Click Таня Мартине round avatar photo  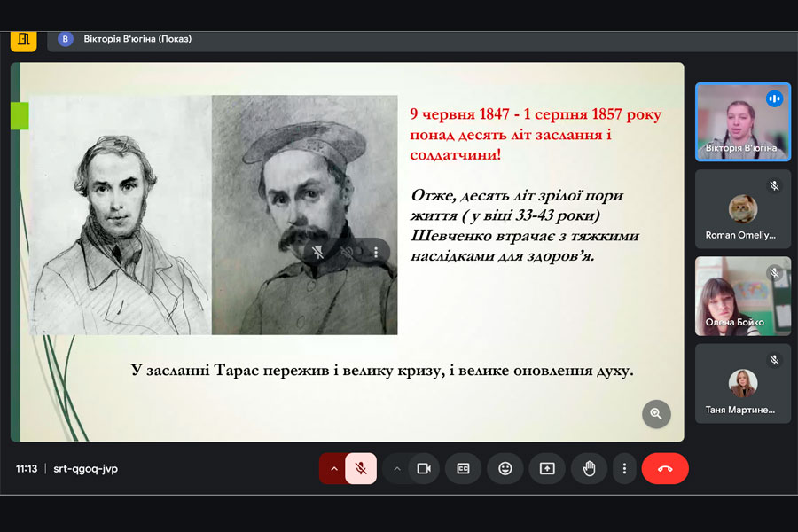click(743, 383)
